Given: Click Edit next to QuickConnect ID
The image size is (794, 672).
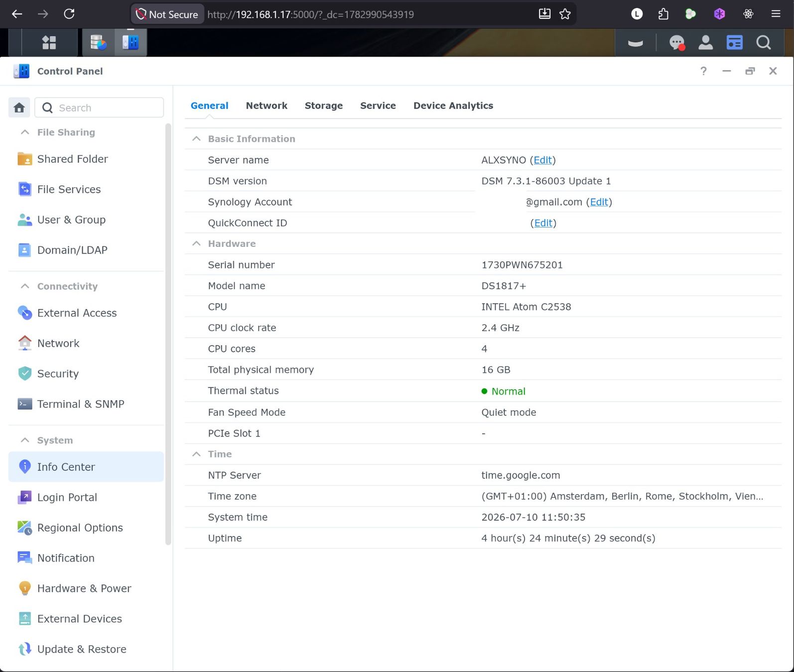Looking at the screenshot, I should point(543,223).
